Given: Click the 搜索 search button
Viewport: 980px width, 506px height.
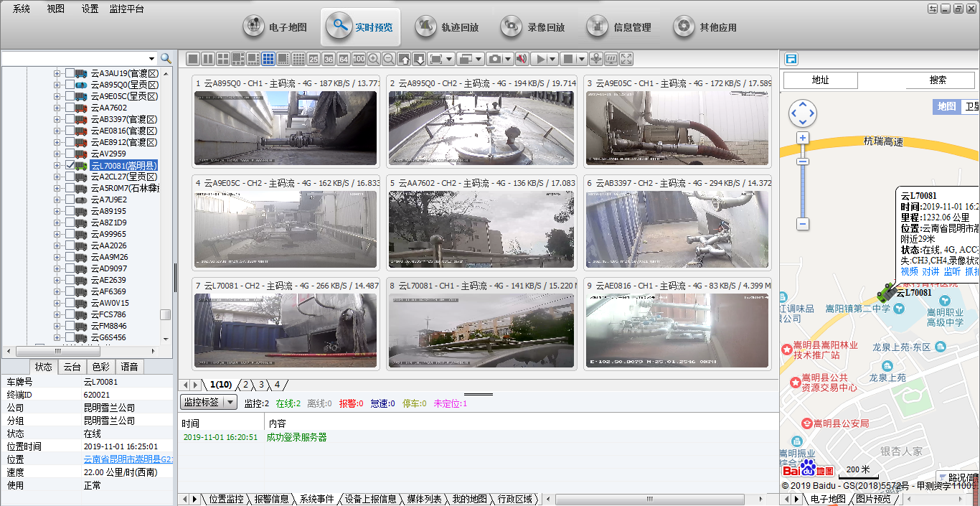Looking at the screenshot, I should tap(940, 80).
